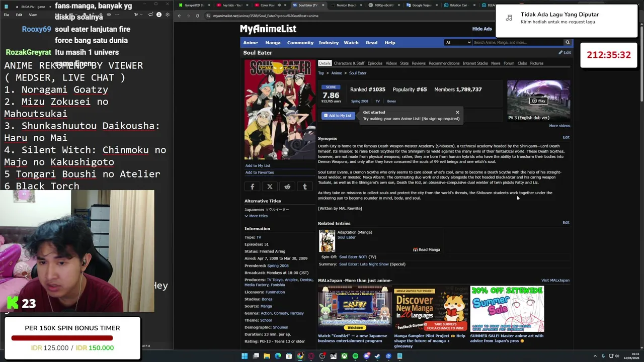Open the Windows Start menu

point(245,356)
